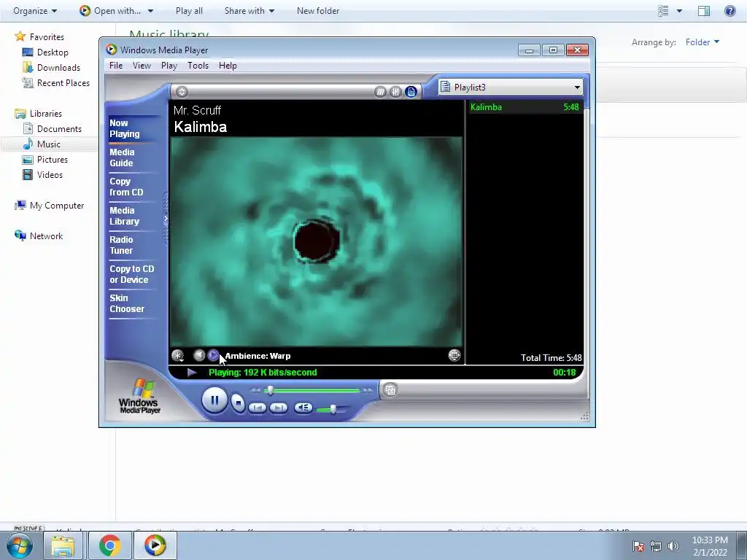
Task: Click the window resize grip
Action: (584, 416)
